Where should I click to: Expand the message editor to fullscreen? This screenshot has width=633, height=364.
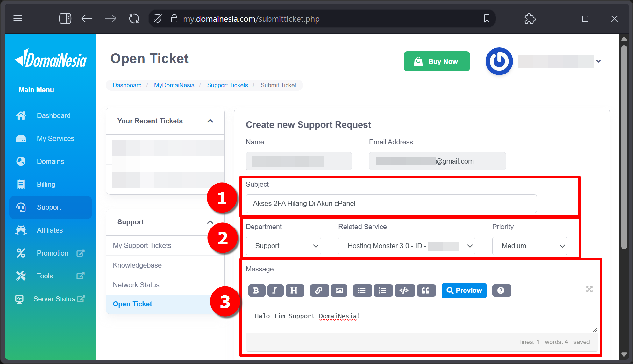[x=589, y=289]
